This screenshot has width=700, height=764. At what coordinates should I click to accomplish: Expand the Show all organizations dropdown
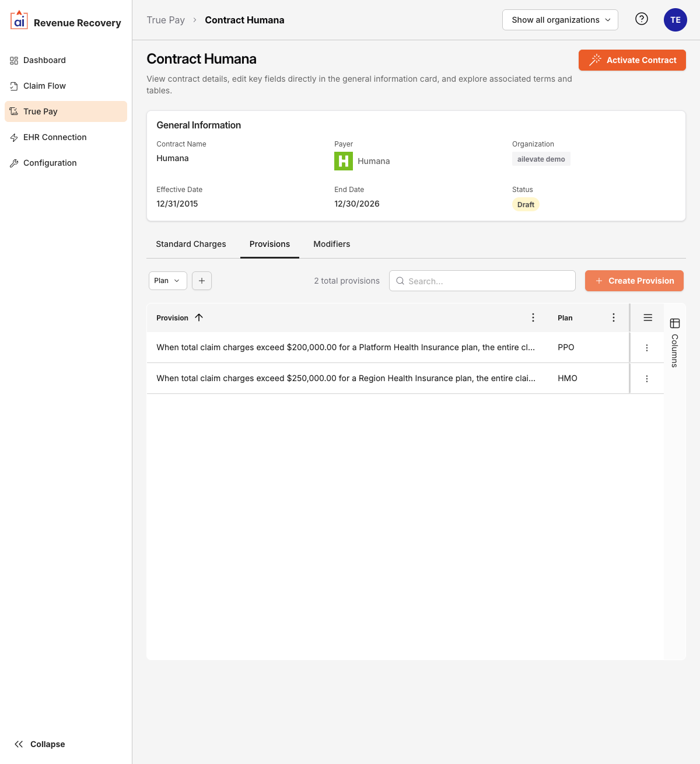(559, 19)
